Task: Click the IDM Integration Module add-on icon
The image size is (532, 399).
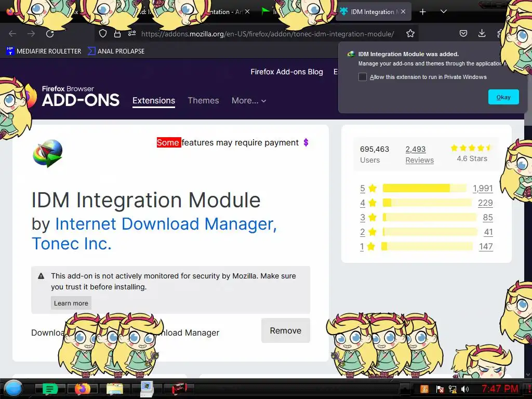Action: pos(48,153)
